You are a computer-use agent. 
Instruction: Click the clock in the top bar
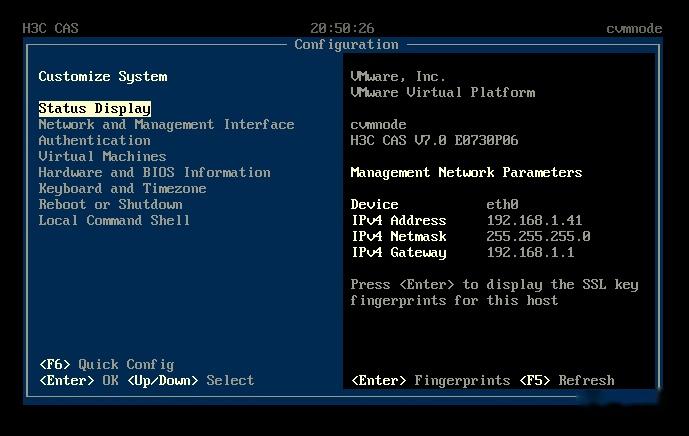click(343, 28)
